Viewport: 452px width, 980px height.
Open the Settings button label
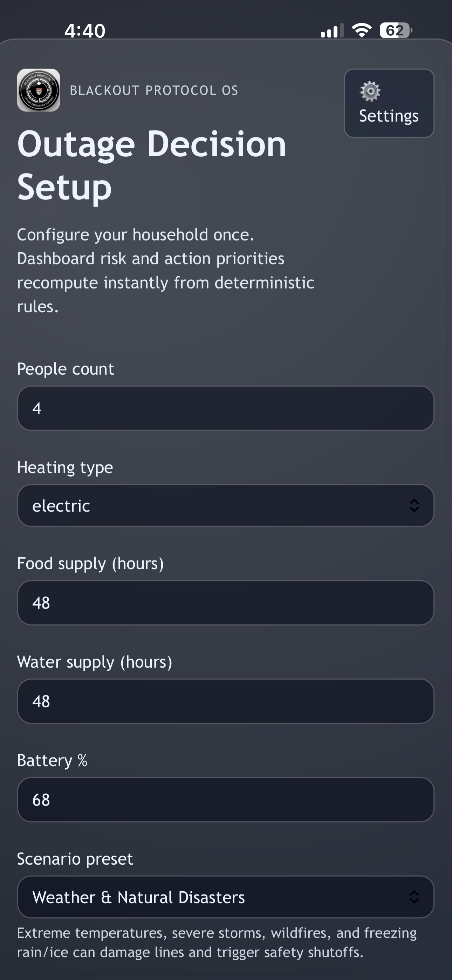click(x=389, y=116)
